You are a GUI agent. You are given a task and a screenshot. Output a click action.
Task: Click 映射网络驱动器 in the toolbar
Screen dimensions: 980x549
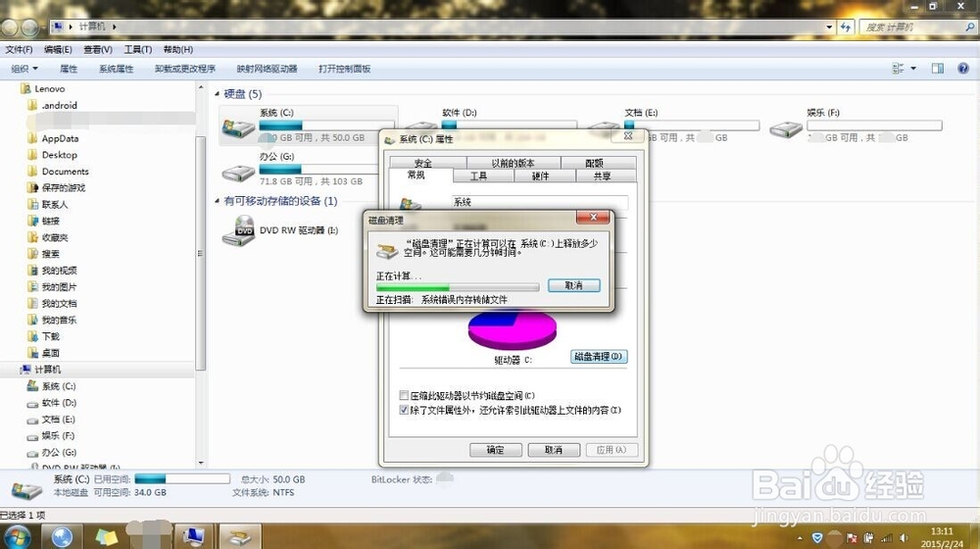click(267, 69)
